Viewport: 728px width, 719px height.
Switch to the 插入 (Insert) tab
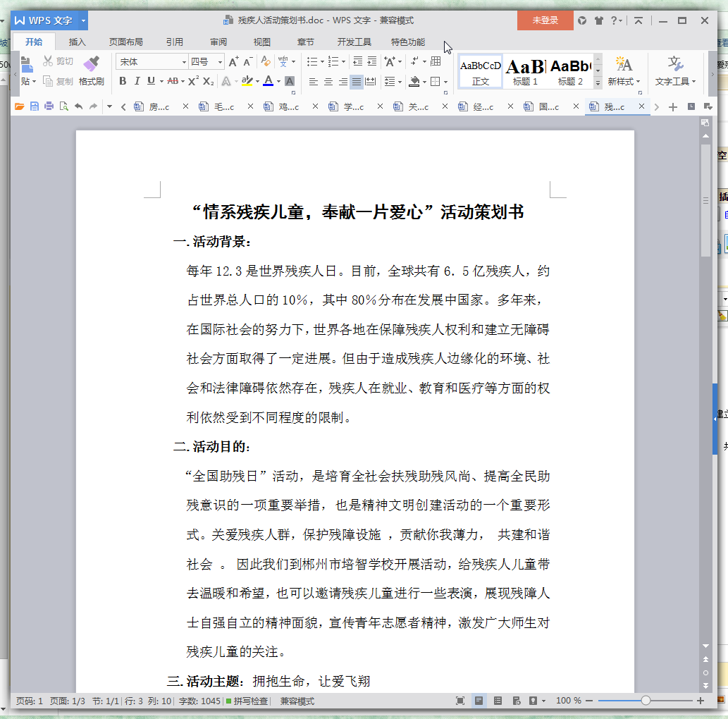tap(77, 42)
